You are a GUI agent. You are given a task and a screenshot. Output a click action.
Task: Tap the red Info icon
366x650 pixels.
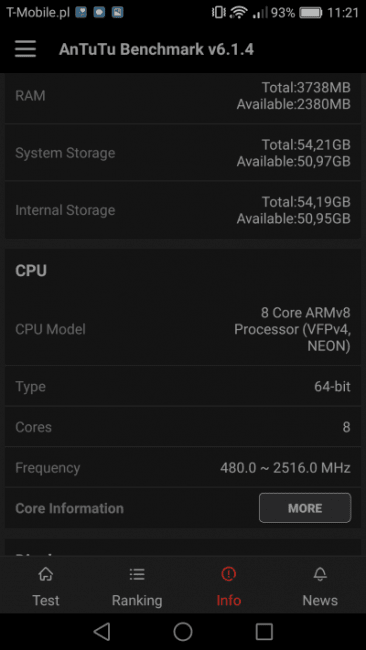point(228,574)
